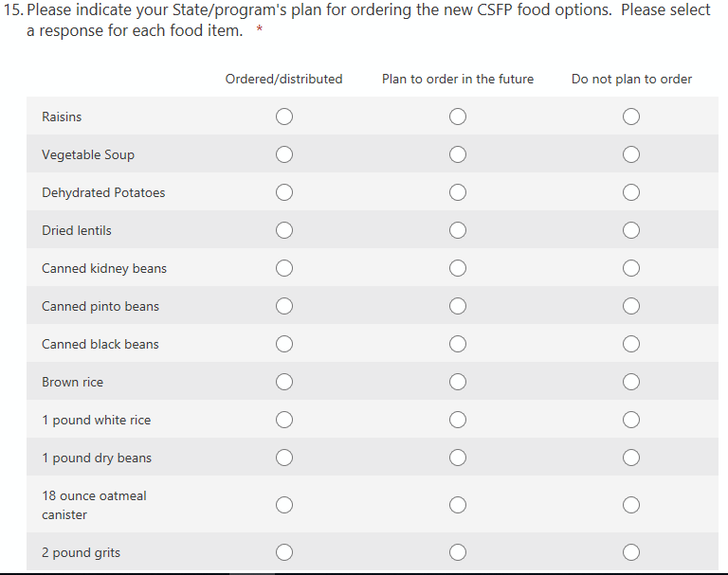The image size is (728, 575).
Task: Select Ordered/distributed for Vegetable Soup
Action: point(283,154)
